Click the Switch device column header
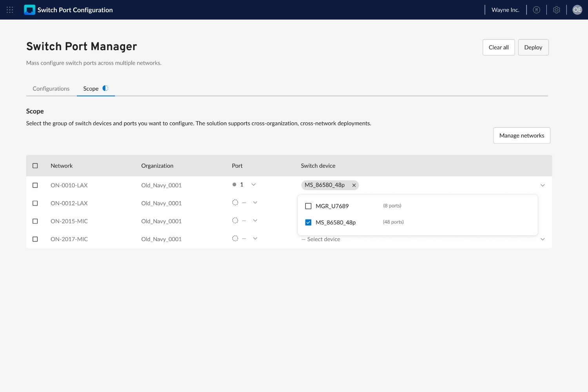The height and width of the screenshot is (392, 588). tap(318, 166)
